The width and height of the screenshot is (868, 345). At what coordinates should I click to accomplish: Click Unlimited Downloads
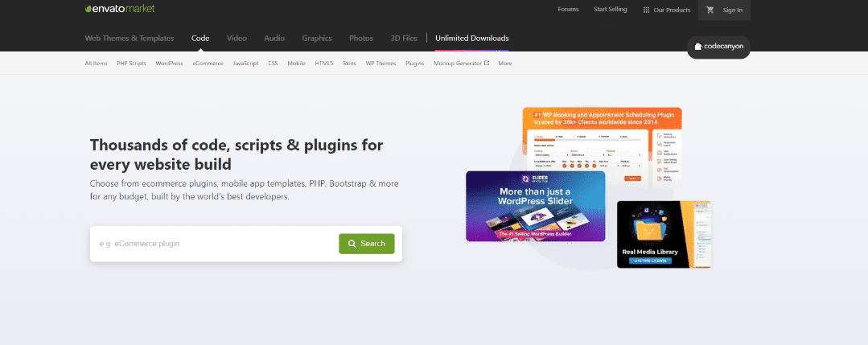pyautogui.click(x=471, y=39)
